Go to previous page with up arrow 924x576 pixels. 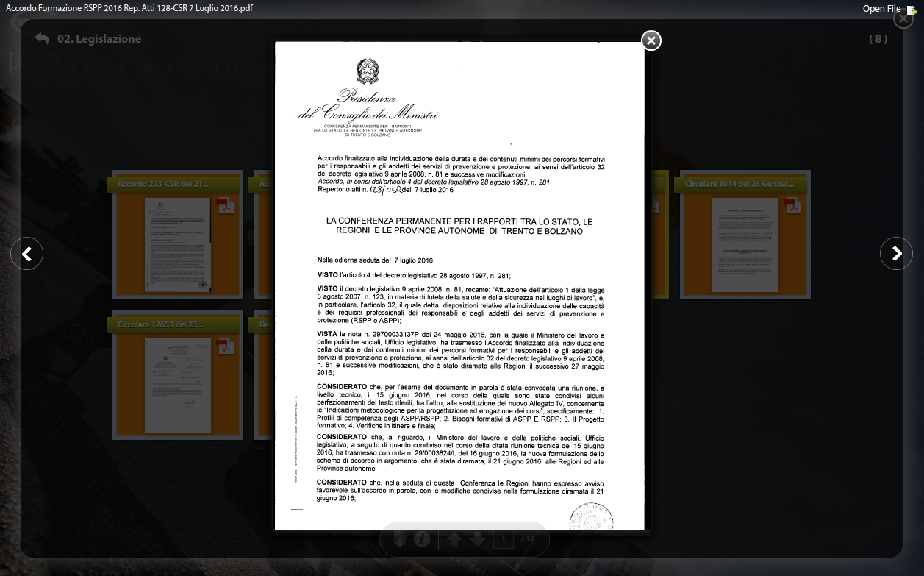tap(454, 539)
